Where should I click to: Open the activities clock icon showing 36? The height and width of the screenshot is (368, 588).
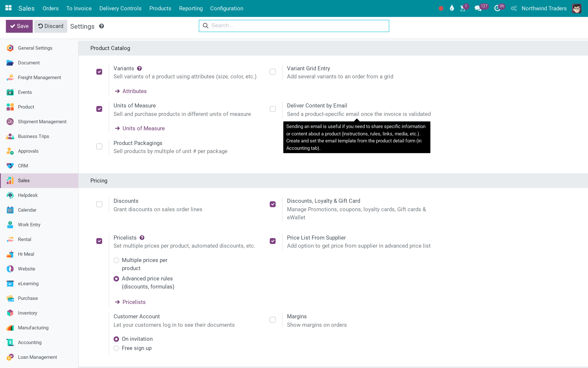pyautogui.click(x=497, y=8)
